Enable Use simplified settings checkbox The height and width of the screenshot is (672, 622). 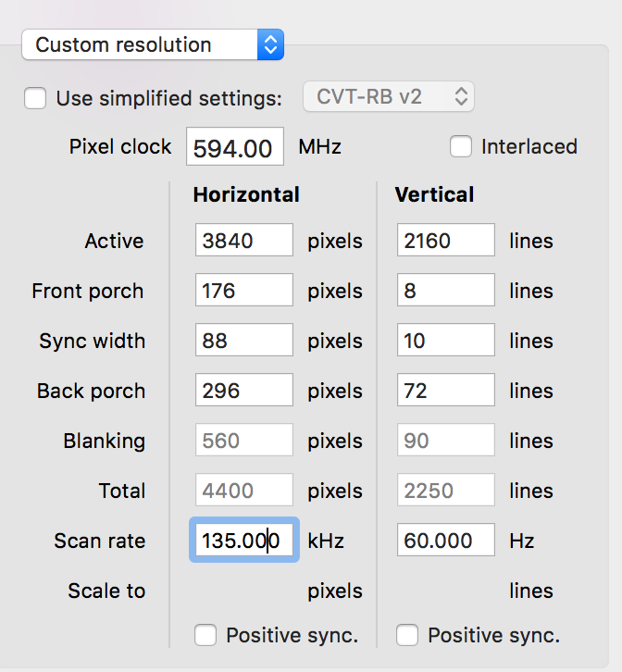click(x=35, y=98)
